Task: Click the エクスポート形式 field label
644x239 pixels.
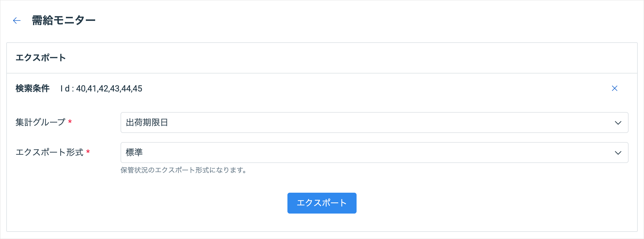Action: [x=49, y=152]
